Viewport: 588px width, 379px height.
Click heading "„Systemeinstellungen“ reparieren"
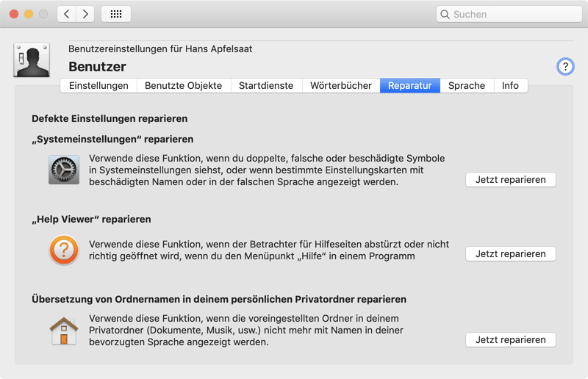112,140
